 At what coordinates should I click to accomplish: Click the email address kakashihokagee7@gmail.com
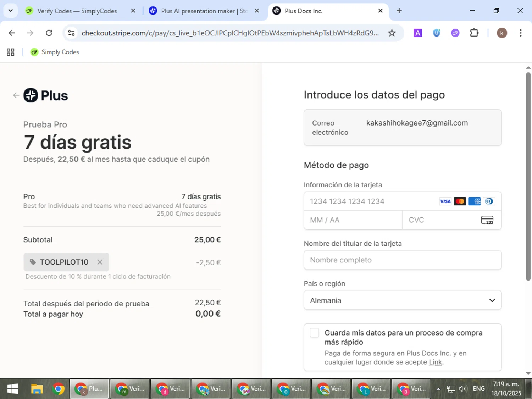[x=417, y=123]
